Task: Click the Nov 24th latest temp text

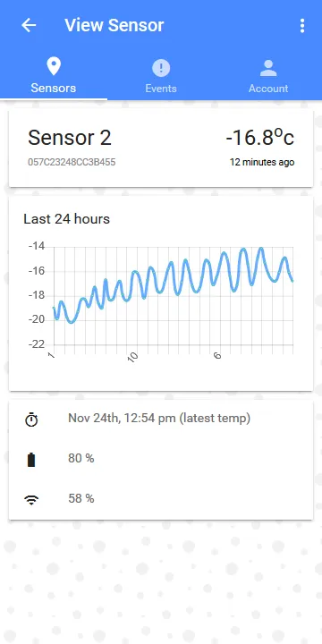Action: pyautogui.click(x=159, y=419)
